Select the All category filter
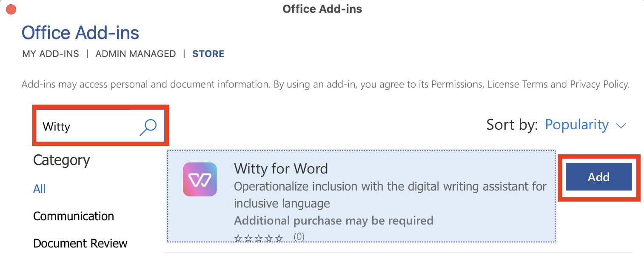The height and width of the screenshot is (256, 644). pos(40,189)
